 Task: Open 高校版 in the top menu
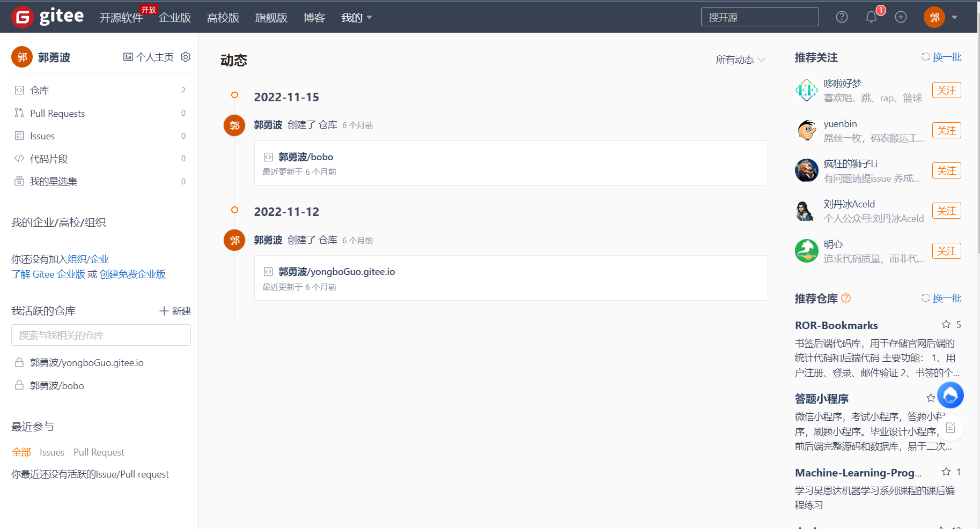point(223,18)
